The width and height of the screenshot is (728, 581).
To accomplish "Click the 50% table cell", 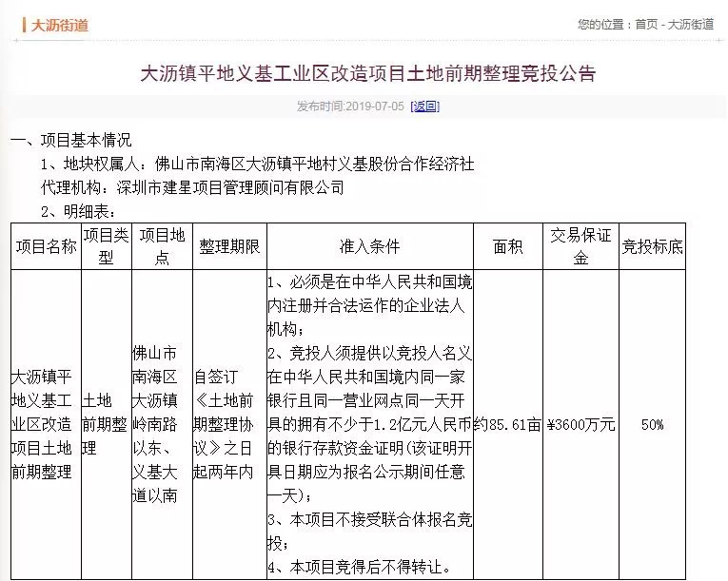I will (x=653, y=425).
